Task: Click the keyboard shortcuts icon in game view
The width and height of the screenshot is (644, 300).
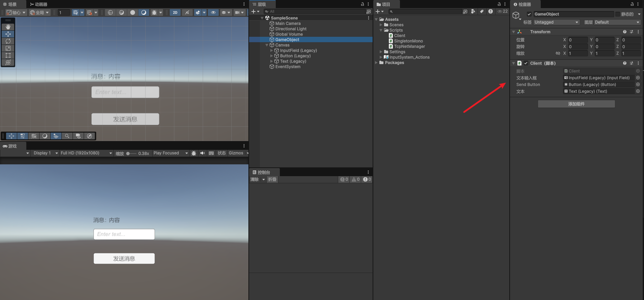Action: pos(211,153)
